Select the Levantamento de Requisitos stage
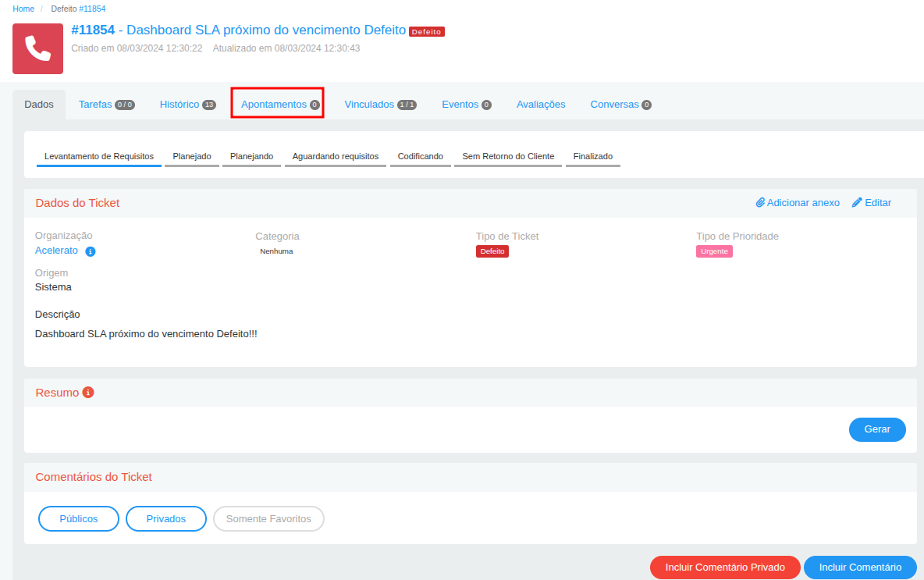This screenshot has height=580, width=924. (x=99, y=157)
